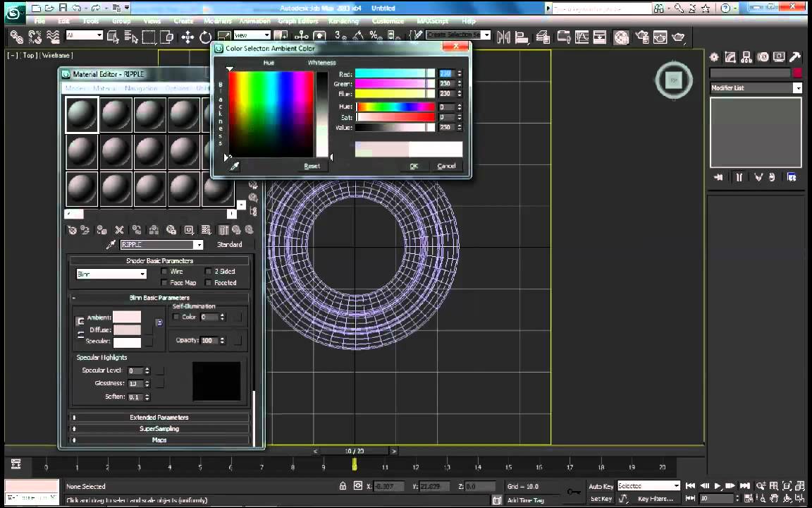The image size is (812, 508).
Task: Click the Hue/Blackness color field
Action: (271, 114)
